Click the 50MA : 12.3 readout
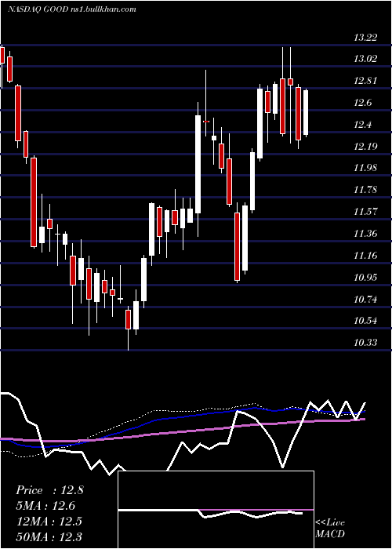This screenshot has height=549, width=392. click(x=49, y=536)
